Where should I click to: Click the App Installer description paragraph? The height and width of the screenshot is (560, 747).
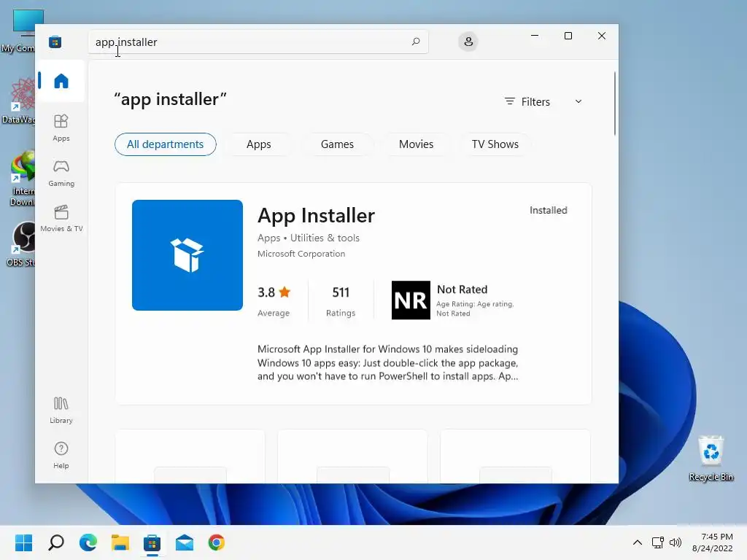pos(387,362)
